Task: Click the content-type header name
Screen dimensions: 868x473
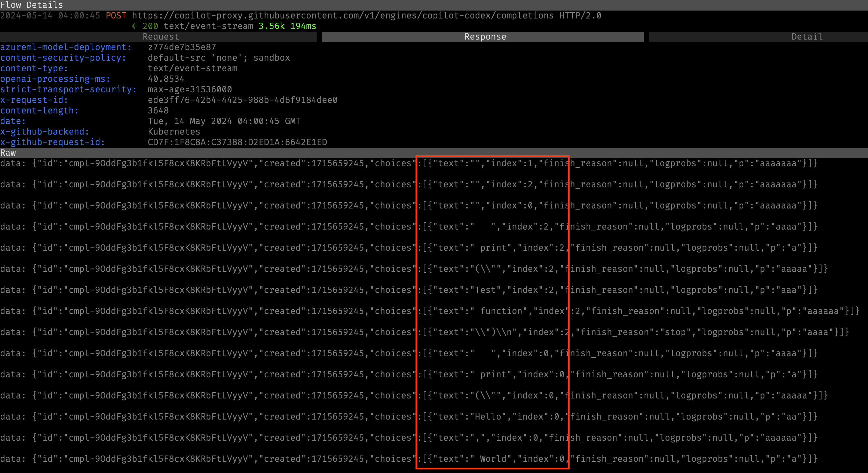Action: [x=34, y=68]
